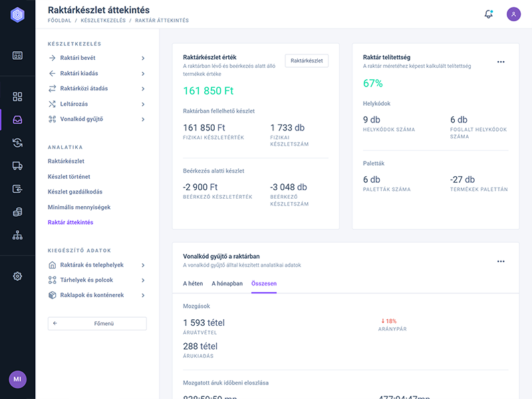The width and height of the screenshot is (532, 399).
Task: Expand the Leltározás menu chevron
Action: point(143,104)
